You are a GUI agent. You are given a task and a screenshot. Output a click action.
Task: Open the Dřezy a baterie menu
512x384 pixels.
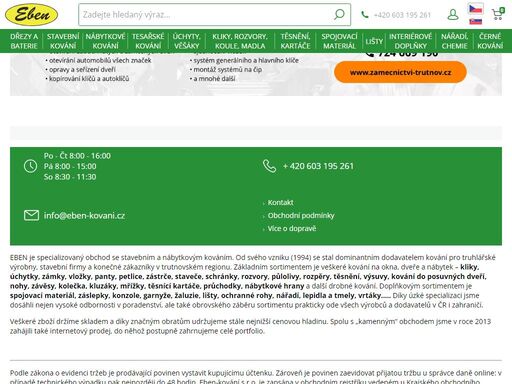tap(24, 41)
